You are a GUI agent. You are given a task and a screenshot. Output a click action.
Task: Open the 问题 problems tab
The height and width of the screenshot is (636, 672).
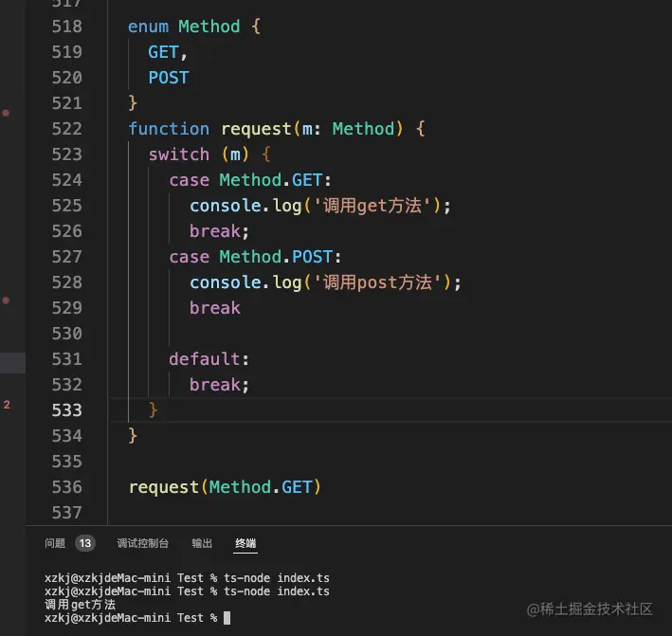pyautogui.click(x=55, y=543)
